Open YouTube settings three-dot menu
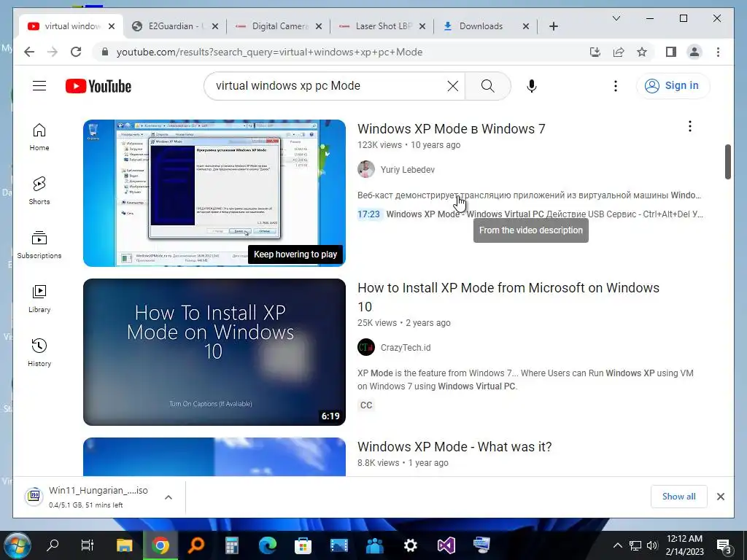The width and height of the screenshot is (747, 560). click(616, 86)
